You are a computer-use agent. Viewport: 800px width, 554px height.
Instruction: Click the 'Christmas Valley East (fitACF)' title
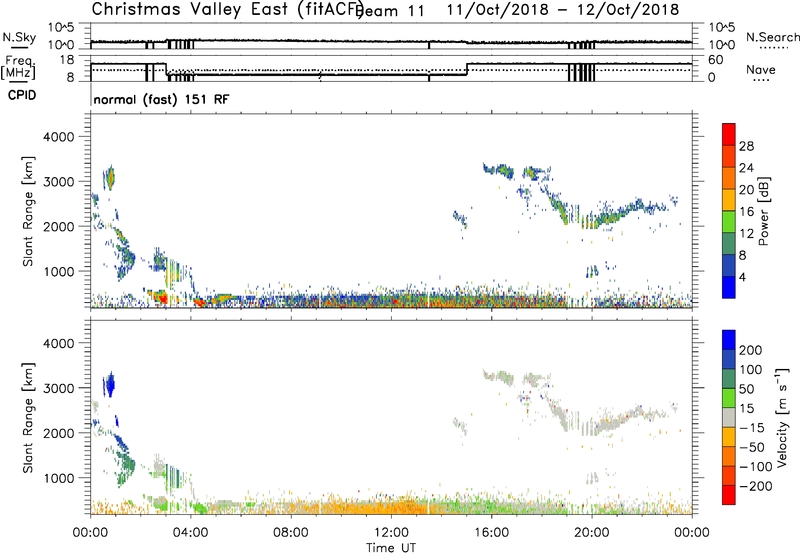[228, 9]
